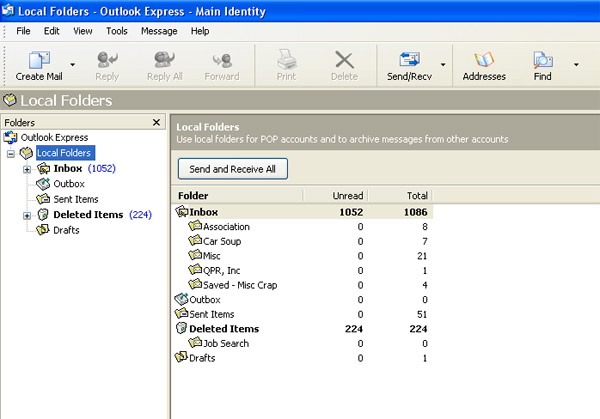Image resolution: width=600 pixels, height=419 pixels.
Task: Expand the Inbox folder in tree
Action: pyautogui.click(x=27, y=169)
